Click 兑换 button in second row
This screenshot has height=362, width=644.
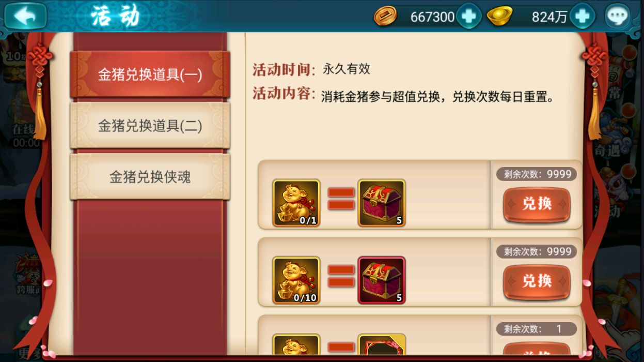(x=537, y=282)
